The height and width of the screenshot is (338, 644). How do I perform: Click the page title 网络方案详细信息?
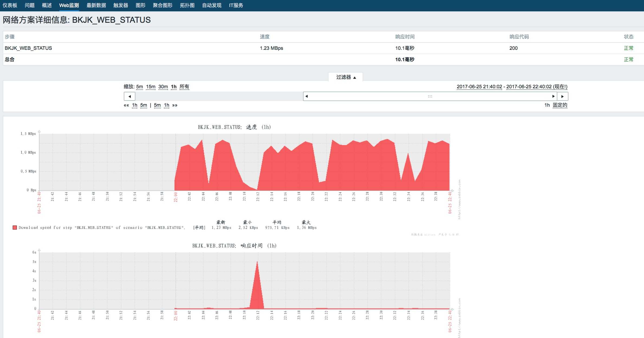(x=77, y=20)
